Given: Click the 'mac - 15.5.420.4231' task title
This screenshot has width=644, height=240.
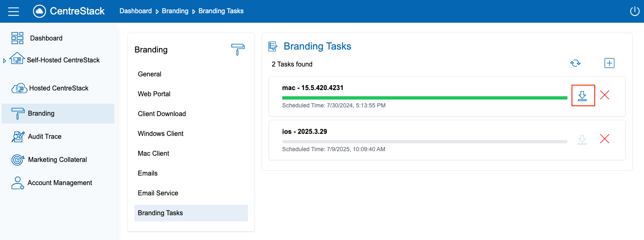Looking at the screenshot, I should (313, 88).
